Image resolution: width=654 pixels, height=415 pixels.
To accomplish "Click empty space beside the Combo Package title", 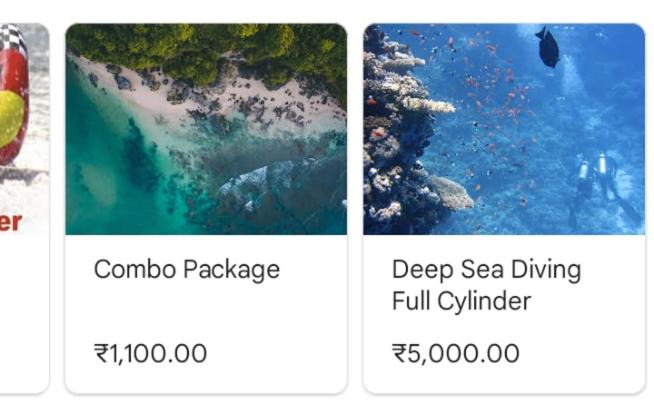I will pos(315,270).
